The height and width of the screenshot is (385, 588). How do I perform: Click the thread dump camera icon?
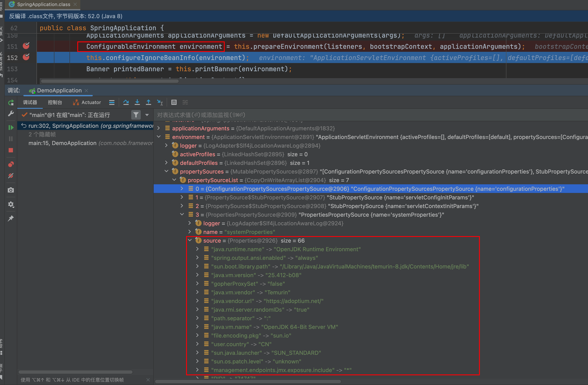click(11, 190)
